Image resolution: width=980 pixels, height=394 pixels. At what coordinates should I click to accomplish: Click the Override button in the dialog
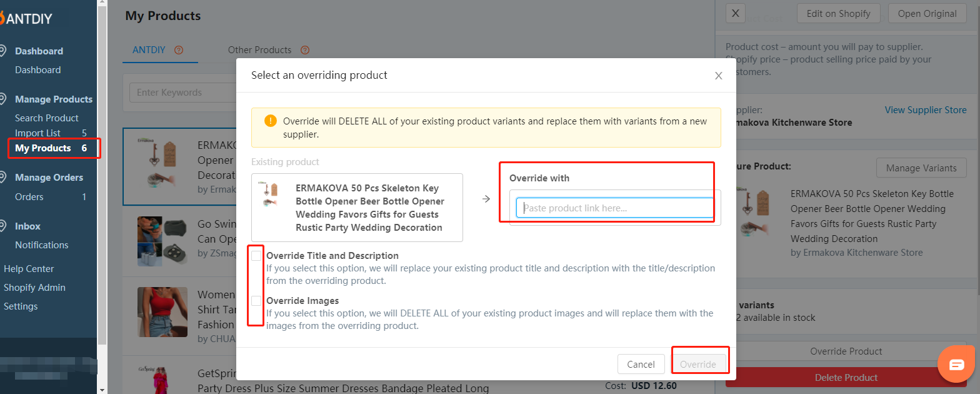click(x=698, y=364)
